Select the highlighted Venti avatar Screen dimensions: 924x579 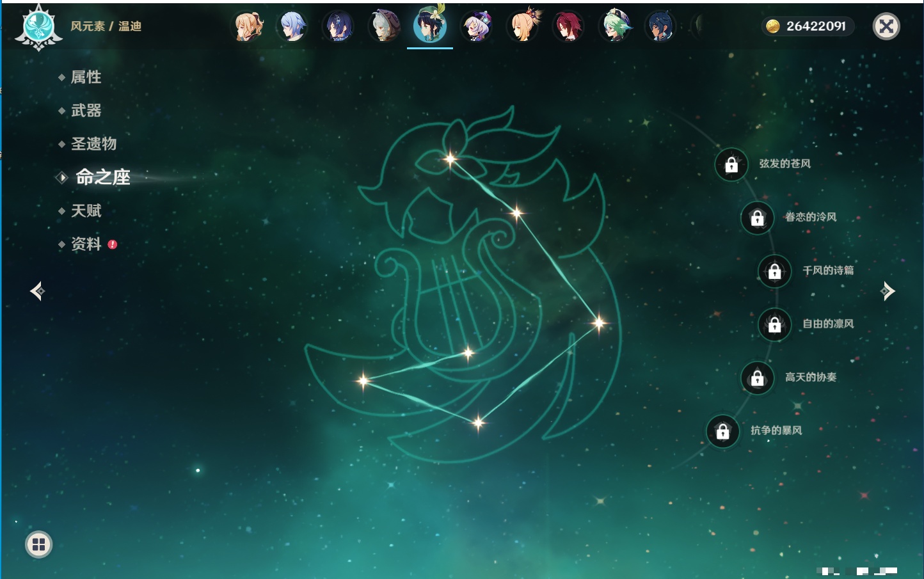click(430, 25)
